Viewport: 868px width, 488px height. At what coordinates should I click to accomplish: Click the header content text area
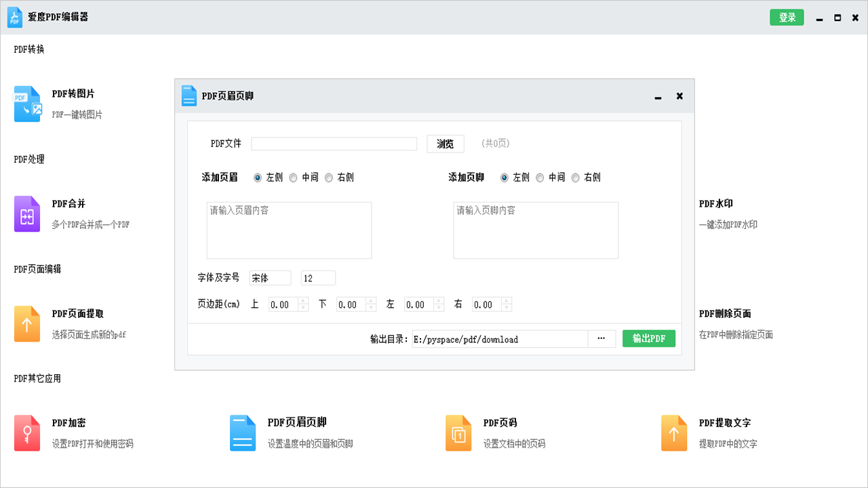coord(289,229)
